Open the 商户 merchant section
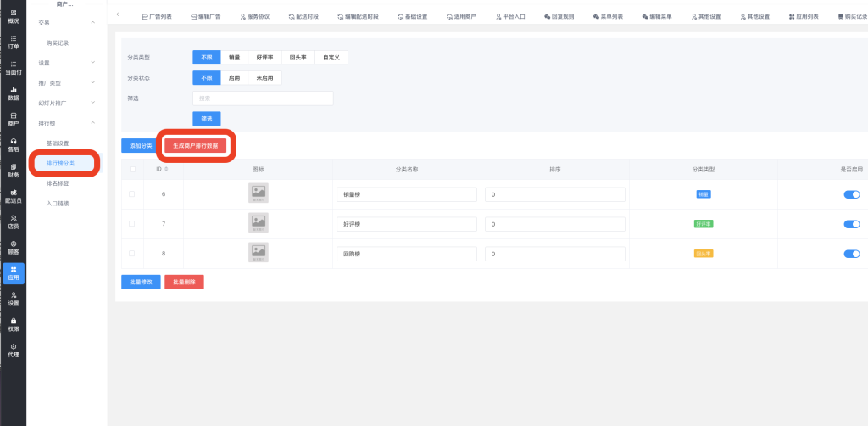 pos(13,119)
